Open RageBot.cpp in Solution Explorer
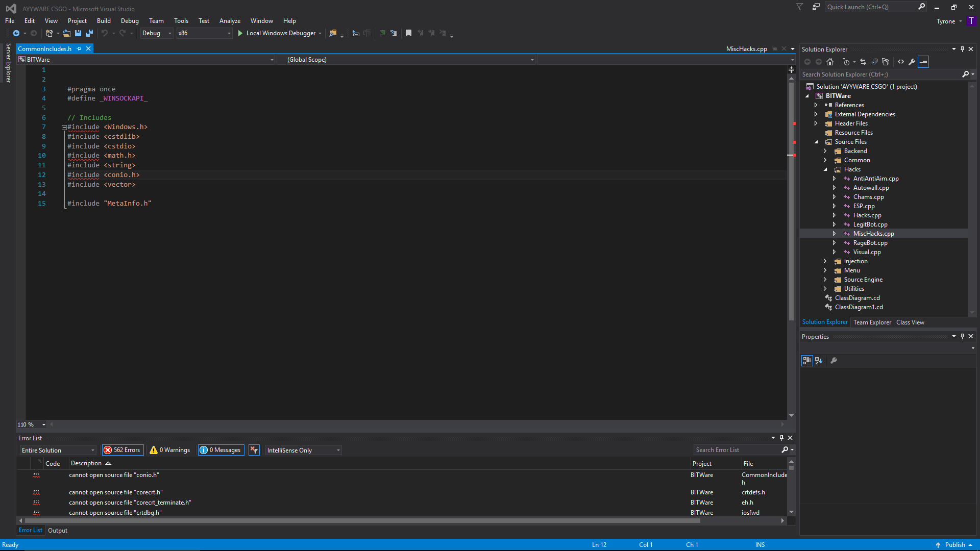This screenshot has width=980, height=551. [x=870, y=243]
